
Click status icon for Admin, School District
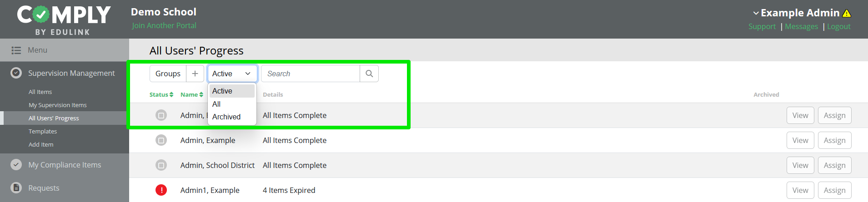pyautogui.click(x=161, y=165)
